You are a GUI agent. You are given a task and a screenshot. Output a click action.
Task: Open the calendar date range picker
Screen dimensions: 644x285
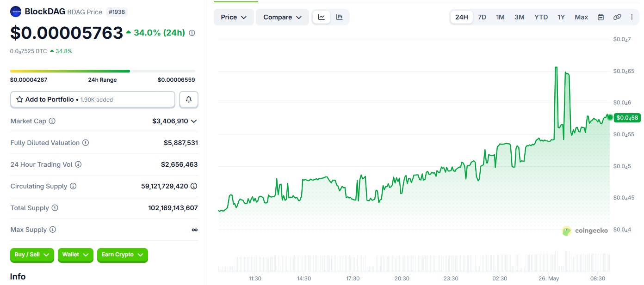click(601, 17)
